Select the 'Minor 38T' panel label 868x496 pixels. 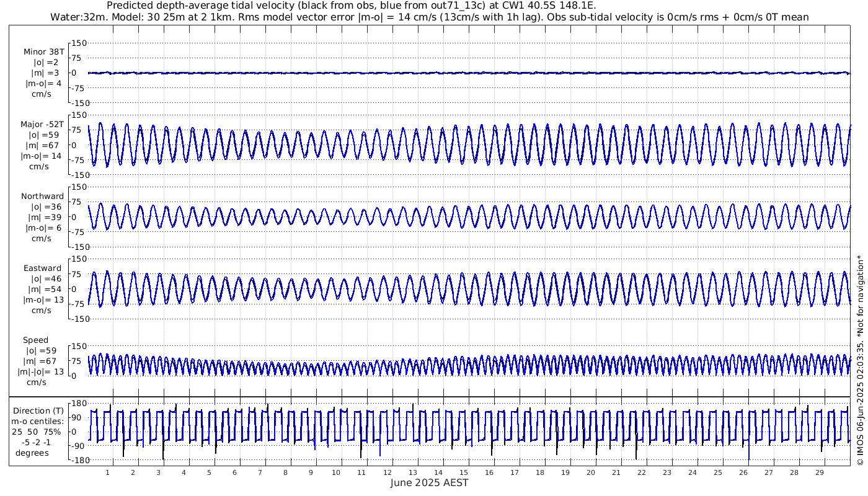tap(43, 52)
